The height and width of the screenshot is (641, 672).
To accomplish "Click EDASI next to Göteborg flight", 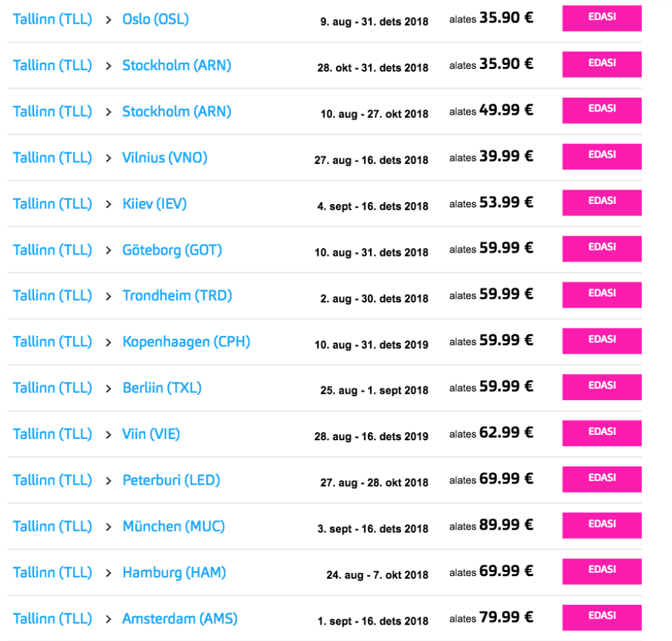I will pyautogui.click(x=602, y=249).
